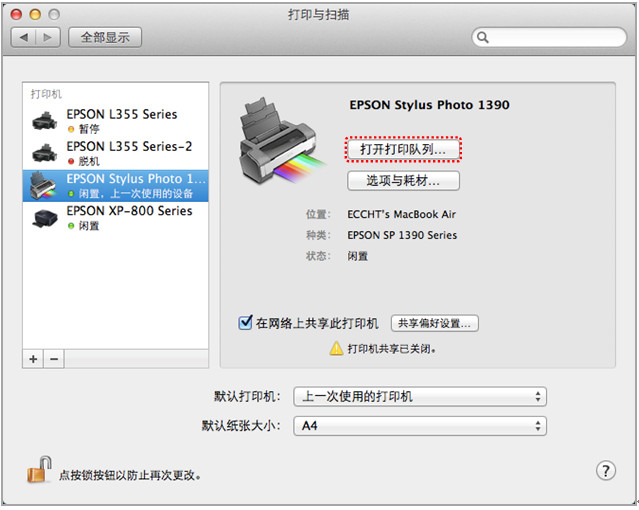
Task: Open 共享偏好设置 sharing preferences
Action: [x=434, y=323]
